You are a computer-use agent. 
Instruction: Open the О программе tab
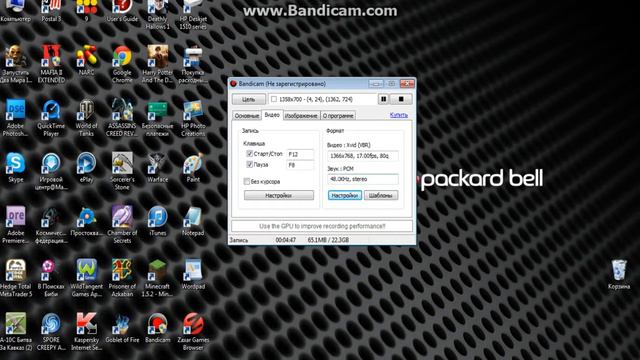[338, 116]
